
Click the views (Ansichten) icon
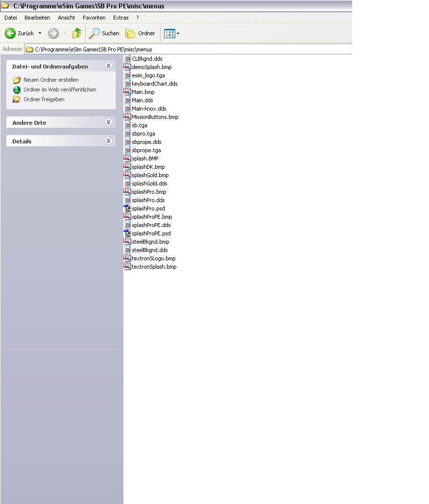[x=169, y=33]
